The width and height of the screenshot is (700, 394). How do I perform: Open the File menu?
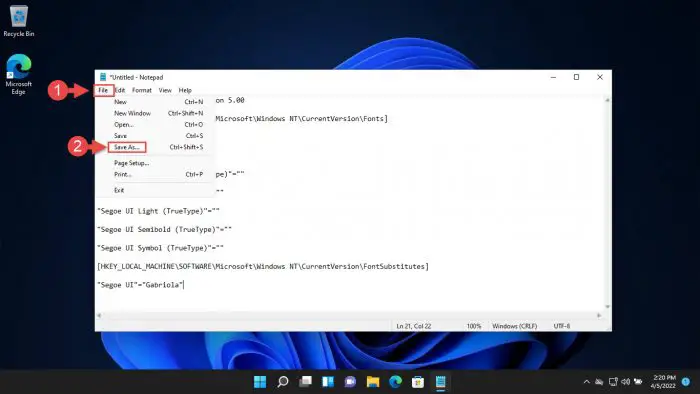[x=103, y=90]
